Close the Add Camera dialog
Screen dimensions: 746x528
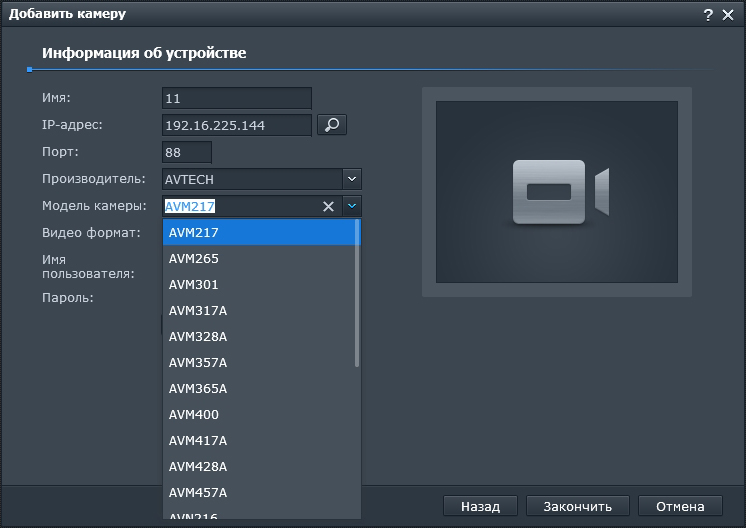point(728,15)
